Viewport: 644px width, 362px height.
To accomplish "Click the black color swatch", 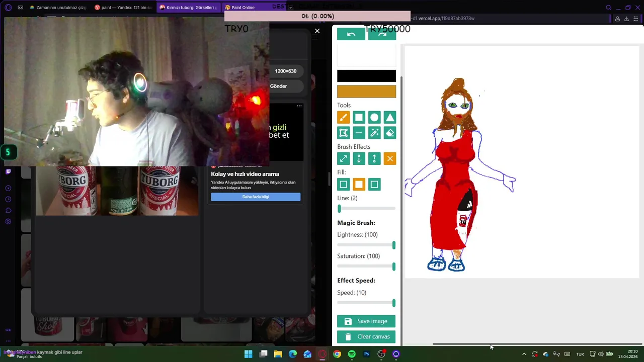I will click(x=366, y=76).
